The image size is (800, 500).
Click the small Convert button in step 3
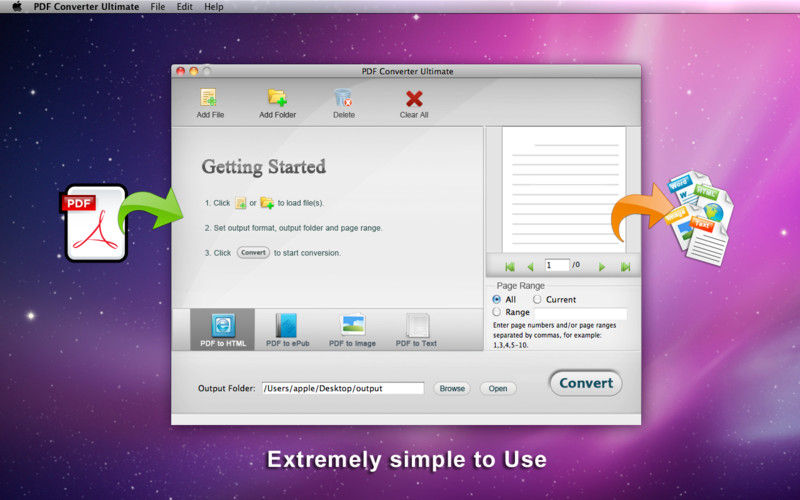pyautogui.click(x=253, y=253)
